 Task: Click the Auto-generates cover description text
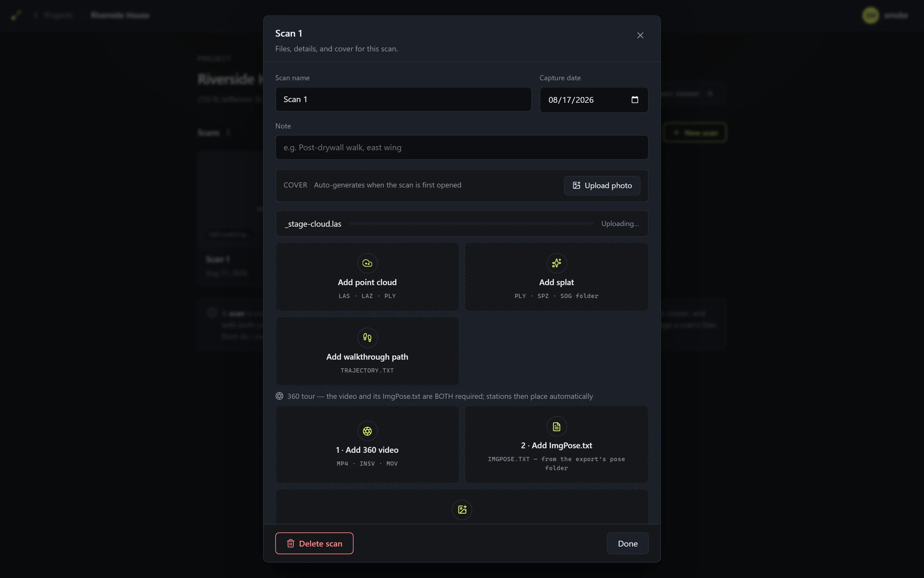click(388, 185)
